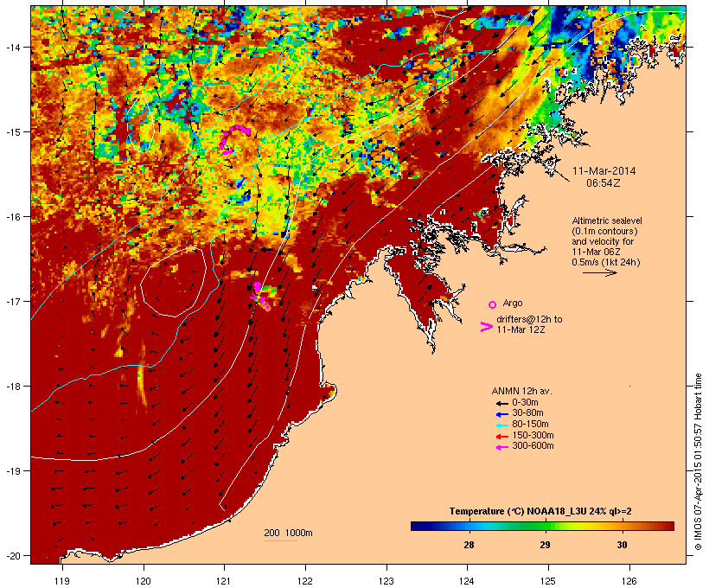Screen dimensions: 709x588
Task: Click the '300-600m' depth label
Action: tap(533, 446)
